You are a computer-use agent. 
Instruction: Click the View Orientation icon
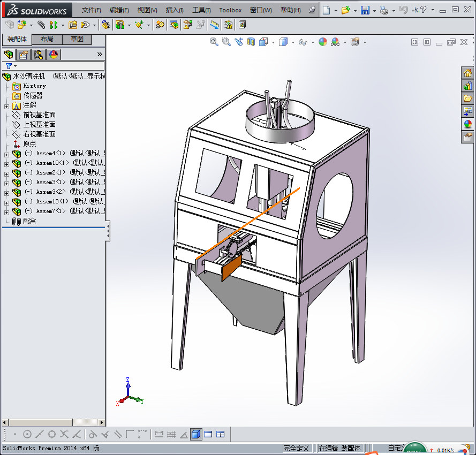263,42
